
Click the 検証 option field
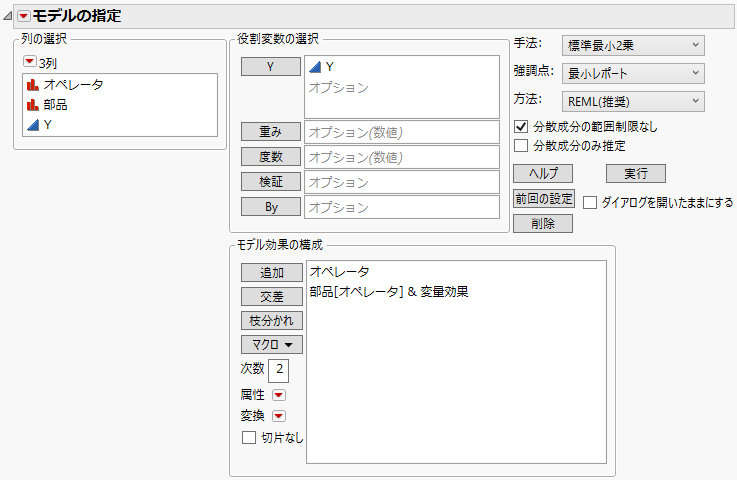[402, 182]
